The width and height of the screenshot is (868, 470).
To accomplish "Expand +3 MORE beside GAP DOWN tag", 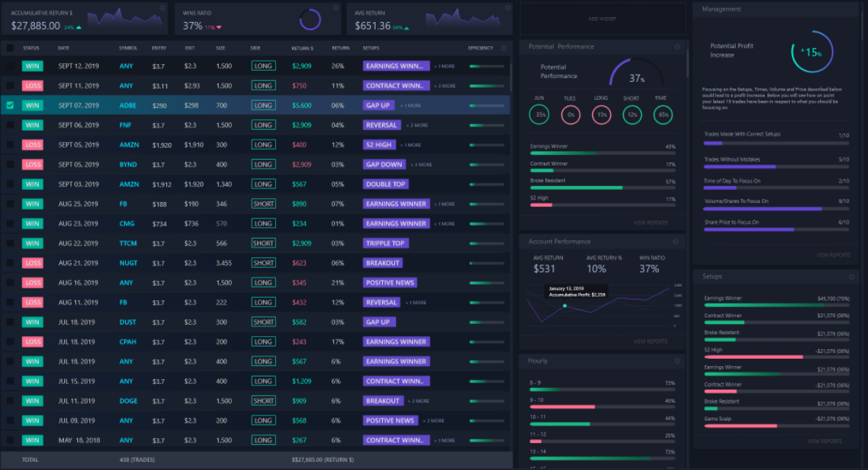I will coord(421,165).
